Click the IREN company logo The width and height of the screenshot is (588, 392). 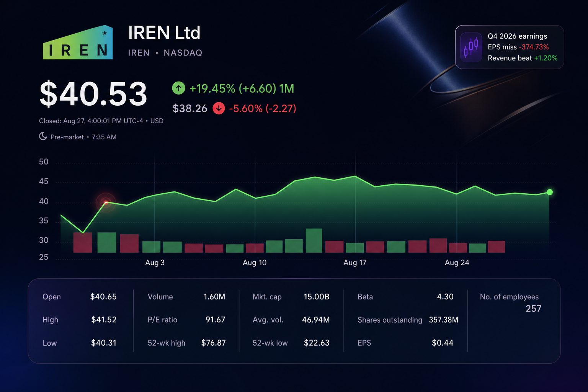(78, 42)
